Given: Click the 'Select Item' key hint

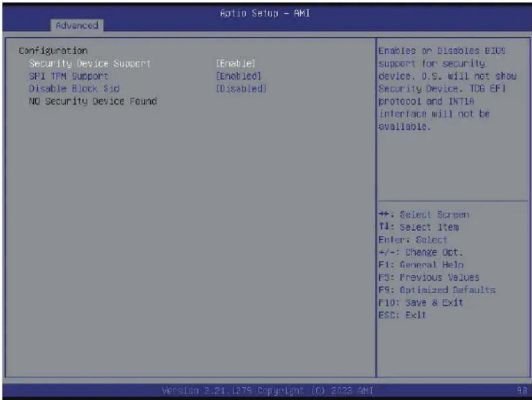Looking at the screenshot, I should coord(419,227).
